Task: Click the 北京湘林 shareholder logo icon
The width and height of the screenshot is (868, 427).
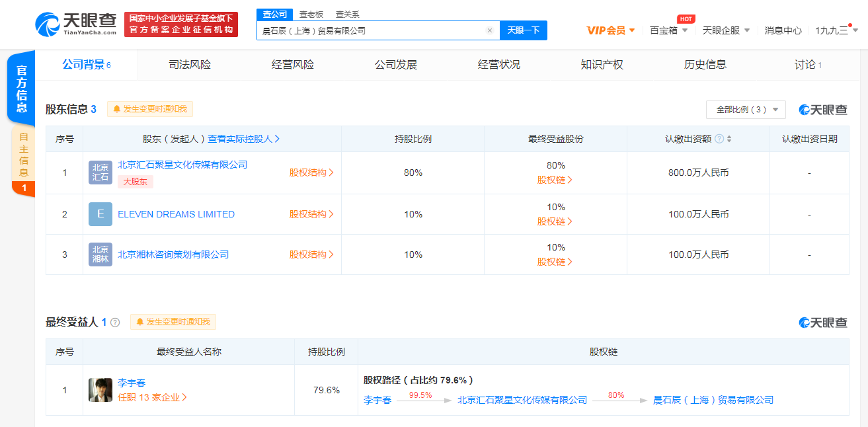Action: (x=100, y=254)
